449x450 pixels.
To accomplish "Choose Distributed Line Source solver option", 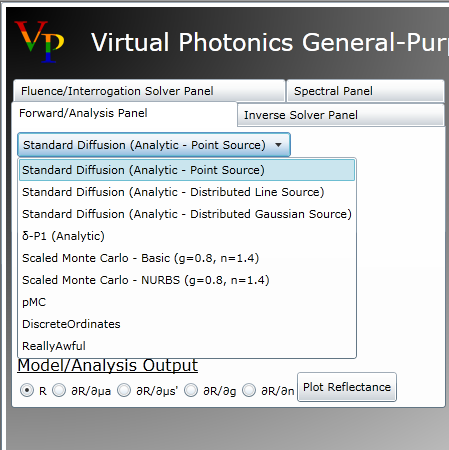I will coord(187,192).
